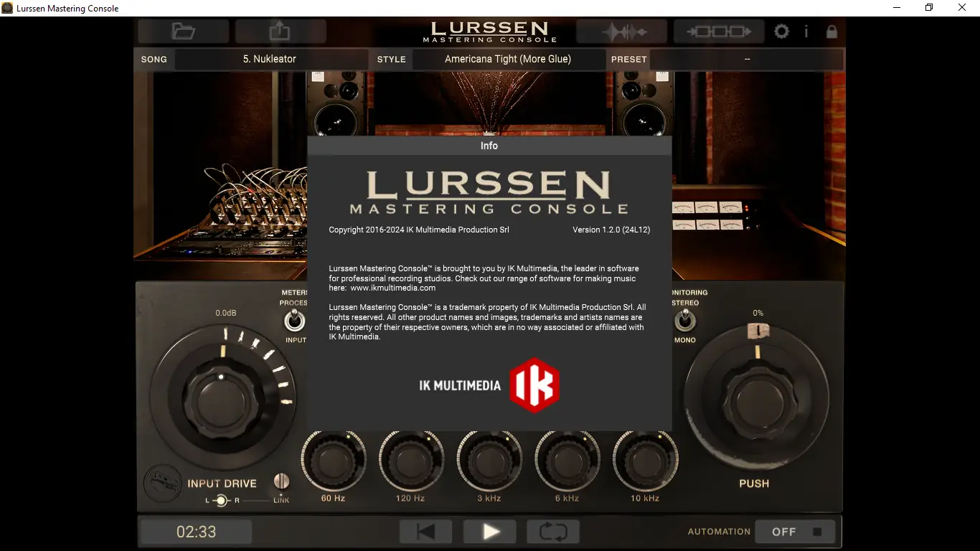
Task: Click the SONG label
Action: tap(154, 60)
